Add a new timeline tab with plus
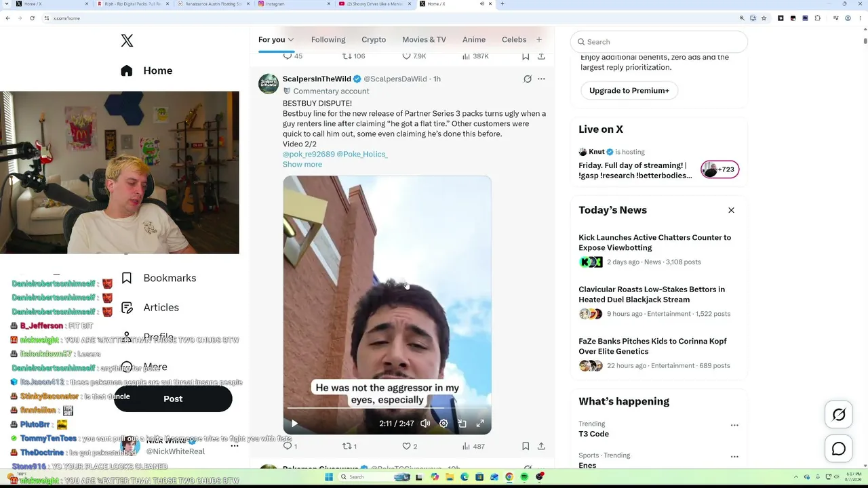 pos(539,39)
